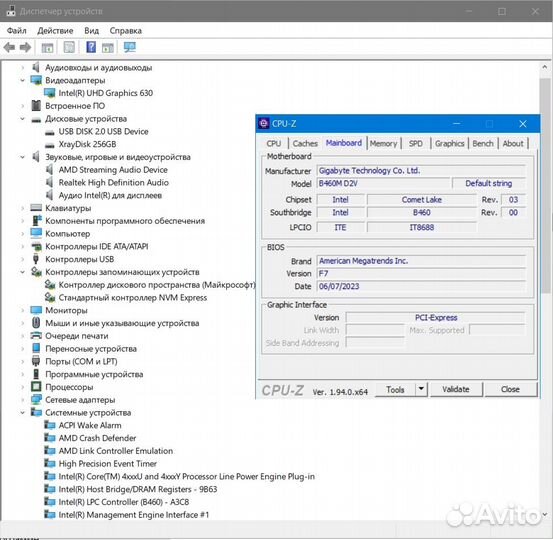Screen dimensions: 553x540
Task: Click the Процессоры category icon
Action: 36,387
